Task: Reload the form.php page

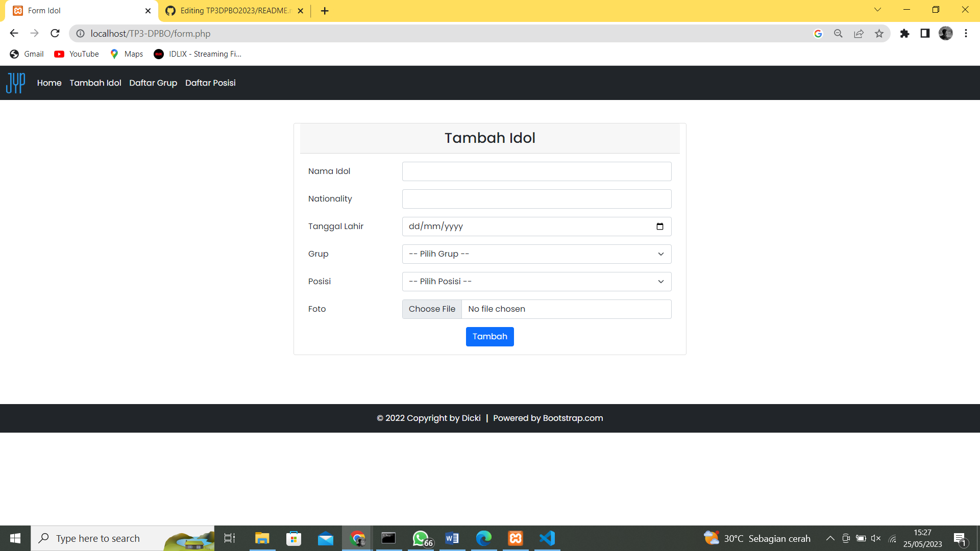Action: click(55, 33)
